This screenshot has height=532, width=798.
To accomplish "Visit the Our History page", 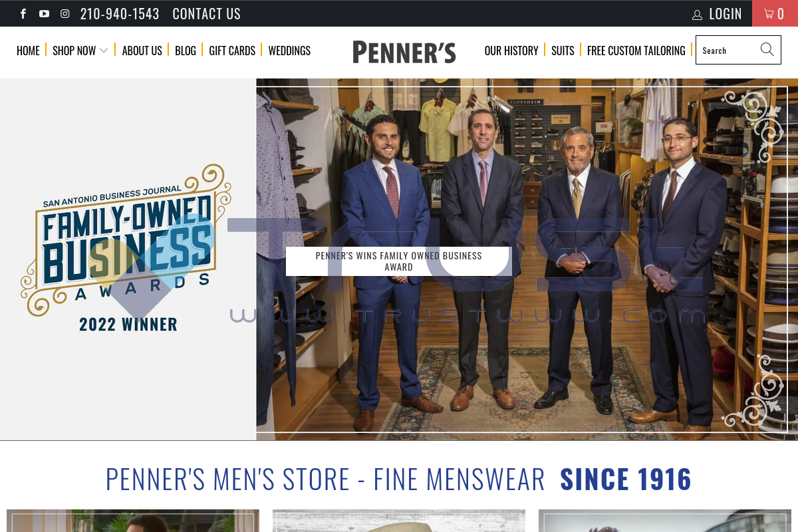I will click(x=511, y=51).
